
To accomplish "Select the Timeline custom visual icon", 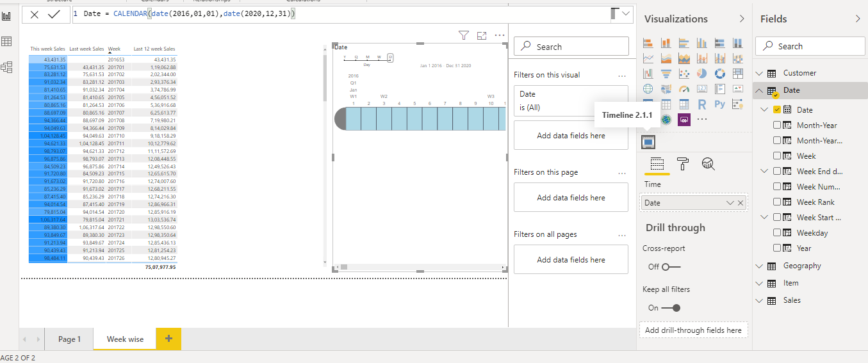I will 648,141.
